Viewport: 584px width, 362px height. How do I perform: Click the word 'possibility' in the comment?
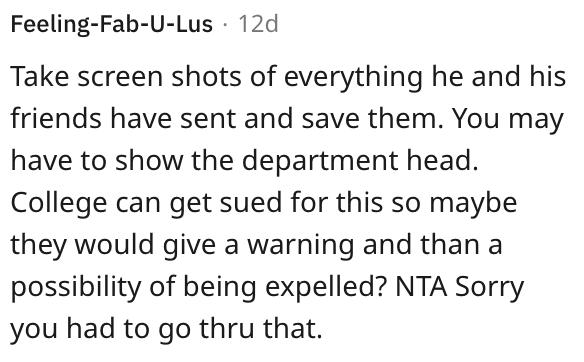76,289
